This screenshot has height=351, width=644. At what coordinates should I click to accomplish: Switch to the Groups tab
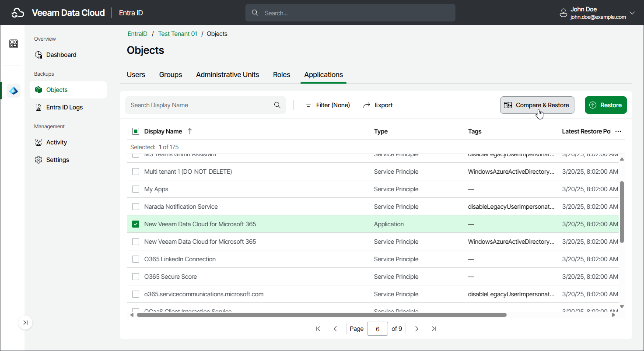pos(171,74)
